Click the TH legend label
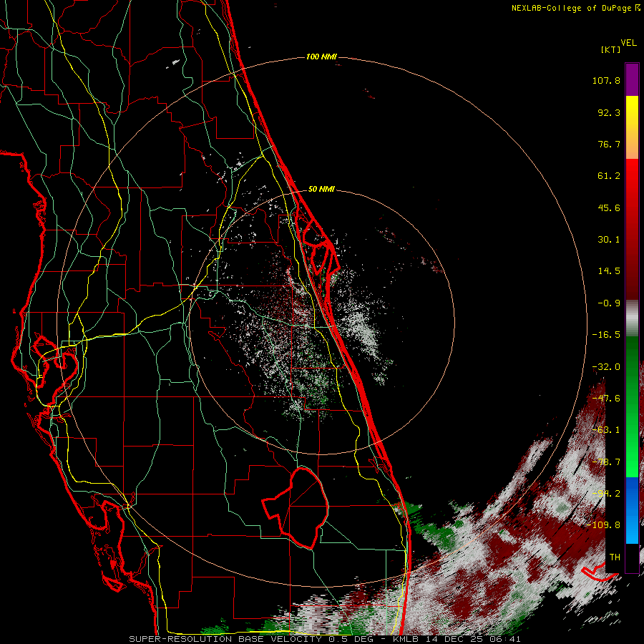The width and height of the screenshot is (644, 644). (615, 557)
